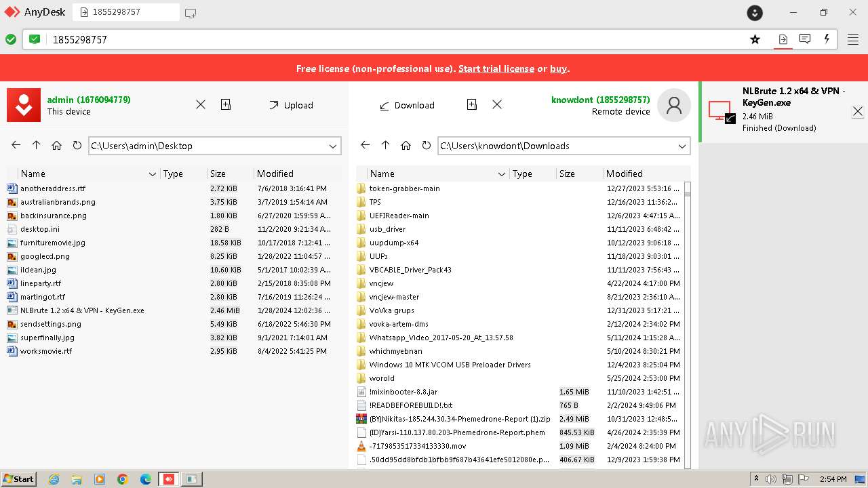Click the AnyDesk taskbar icon
The width and height of the screenshot is (868, 488).
pos(169,479)
